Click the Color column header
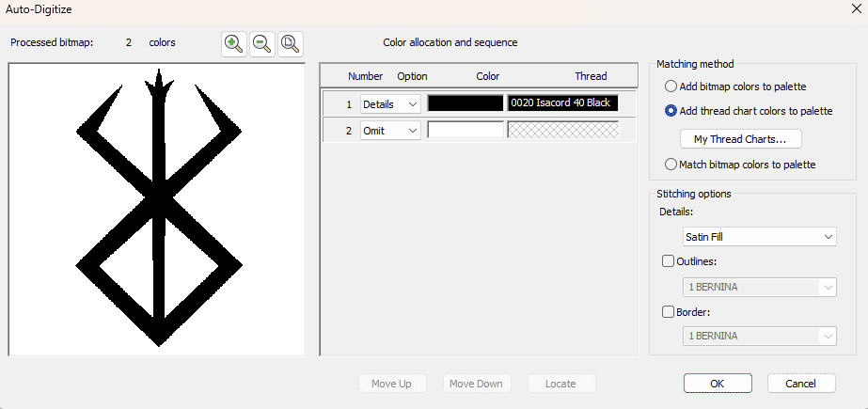The width and height of the screenshot is (868, 409). click(x=488, y=76)
